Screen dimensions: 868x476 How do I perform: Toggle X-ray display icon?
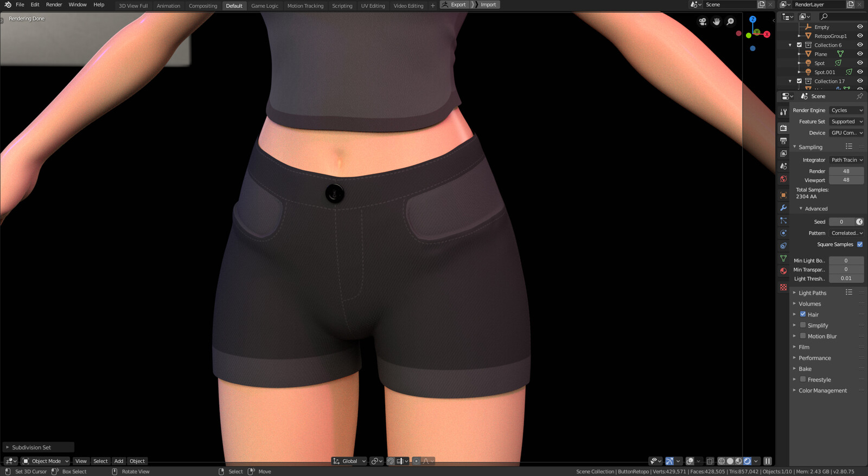point(710,461)
